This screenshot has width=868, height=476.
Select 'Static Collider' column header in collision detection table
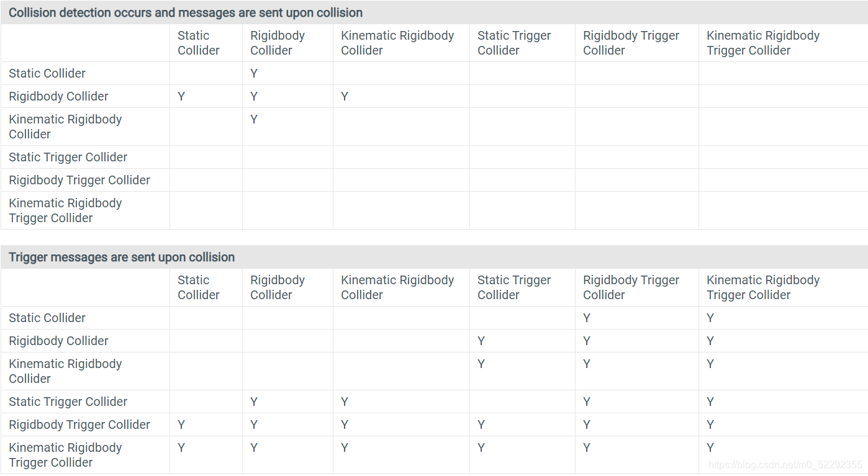[x=199, y=43]
